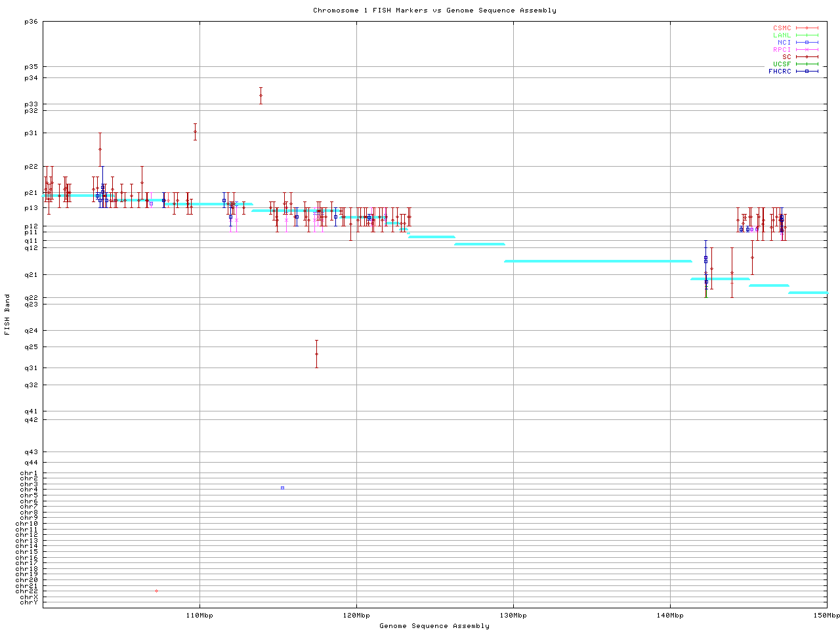Image resolution: width=840 pixels, height=630 pixels.
Task: Click the LANL legend label
Action: pos(782,35)
